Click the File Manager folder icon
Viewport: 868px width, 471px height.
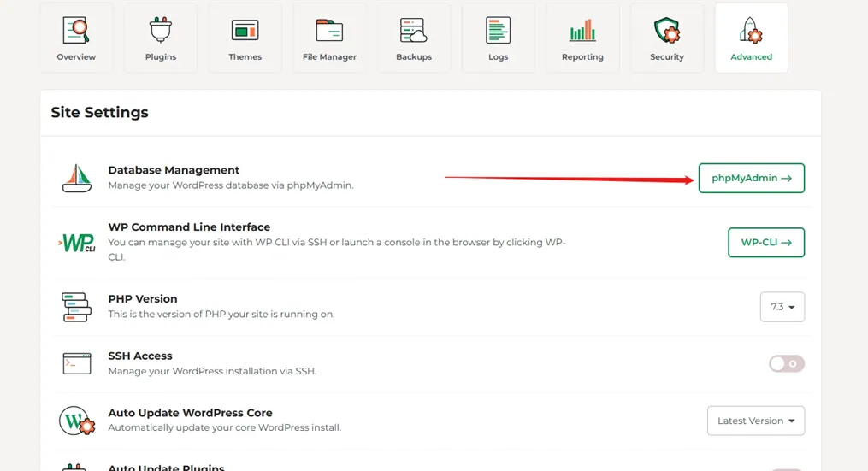point(329,31)
